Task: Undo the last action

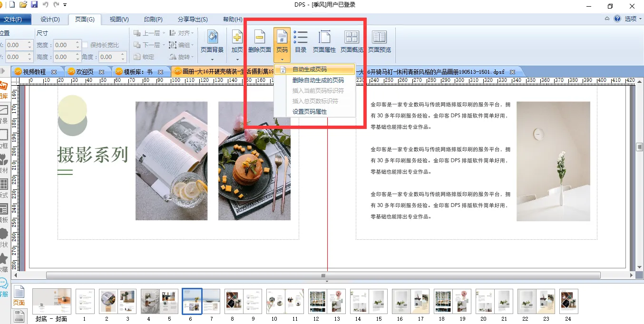Action: pos(46,5)
